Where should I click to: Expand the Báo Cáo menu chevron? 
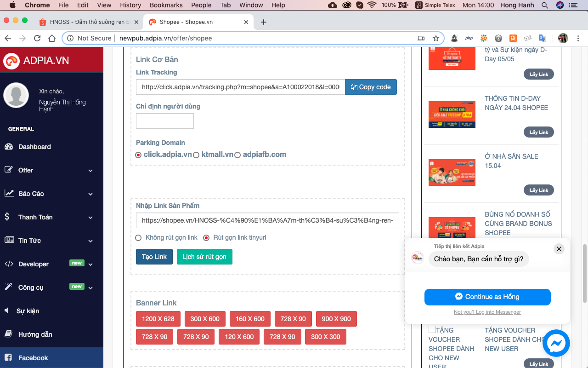tap(90, 194)
